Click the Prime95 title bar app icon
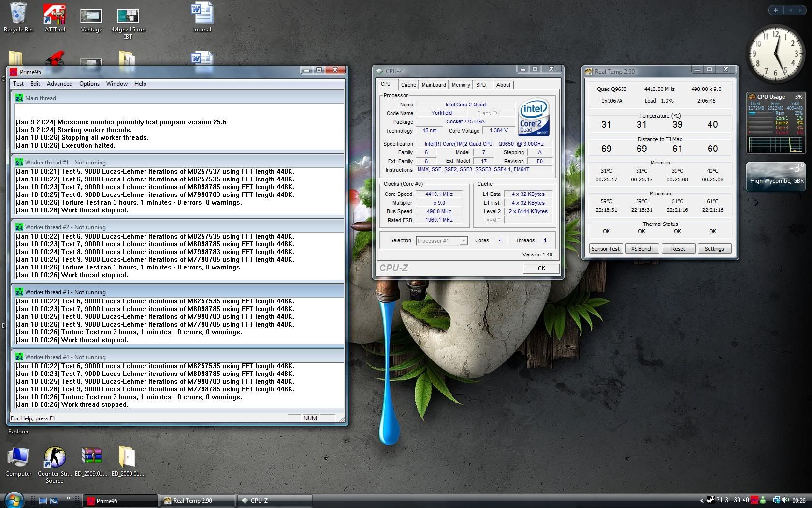 click(x=14, y=72)
